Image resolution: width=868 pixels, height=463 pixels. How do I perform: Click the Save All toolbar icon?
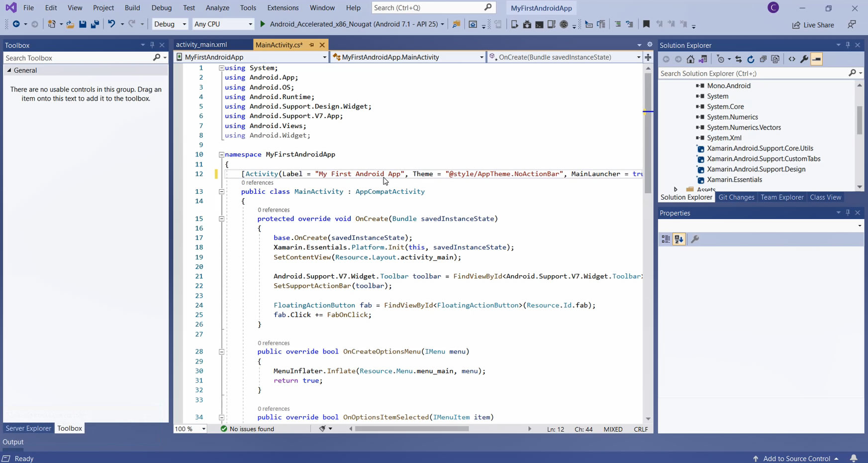tap(95, 24)
